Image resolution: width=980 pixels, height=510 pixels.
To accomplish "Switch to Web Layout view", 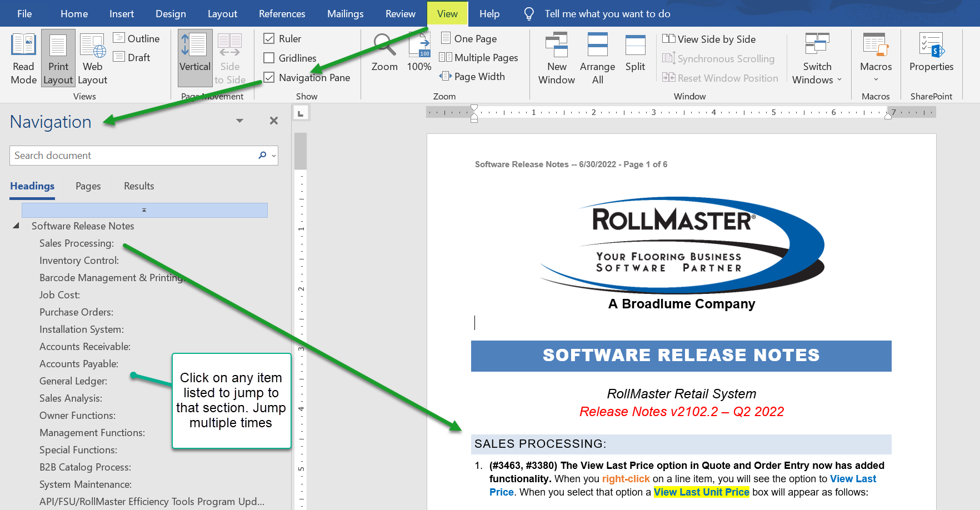I will click(92, 58).
